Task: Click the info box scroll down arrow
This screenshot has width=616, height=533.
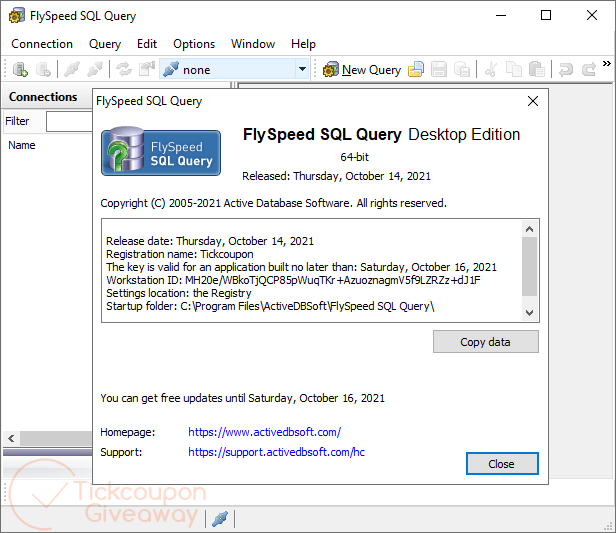Action: [x=530, y=313]
